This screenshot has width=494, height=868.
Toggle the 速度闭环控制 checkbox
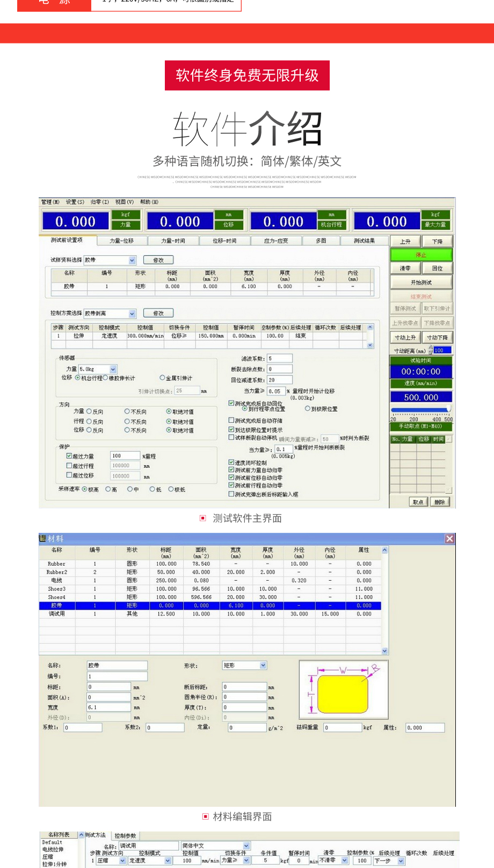[231, 462]
